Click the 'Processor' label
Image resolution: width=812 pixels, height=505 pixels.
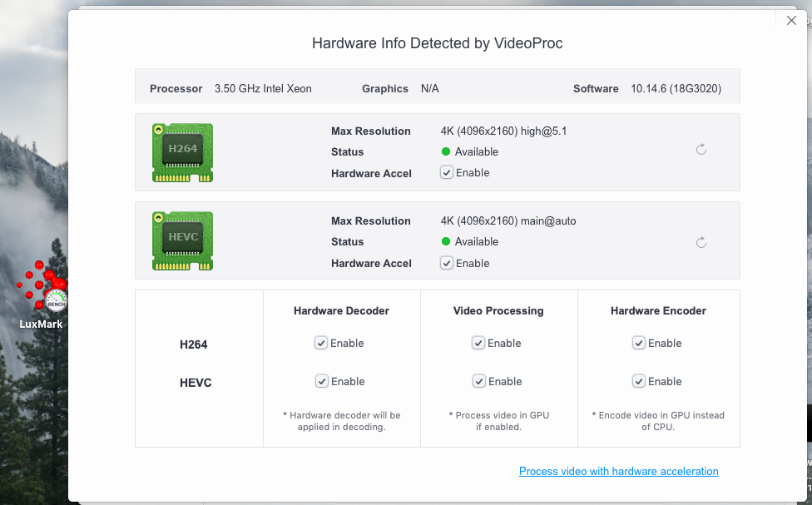click(176, 88)
